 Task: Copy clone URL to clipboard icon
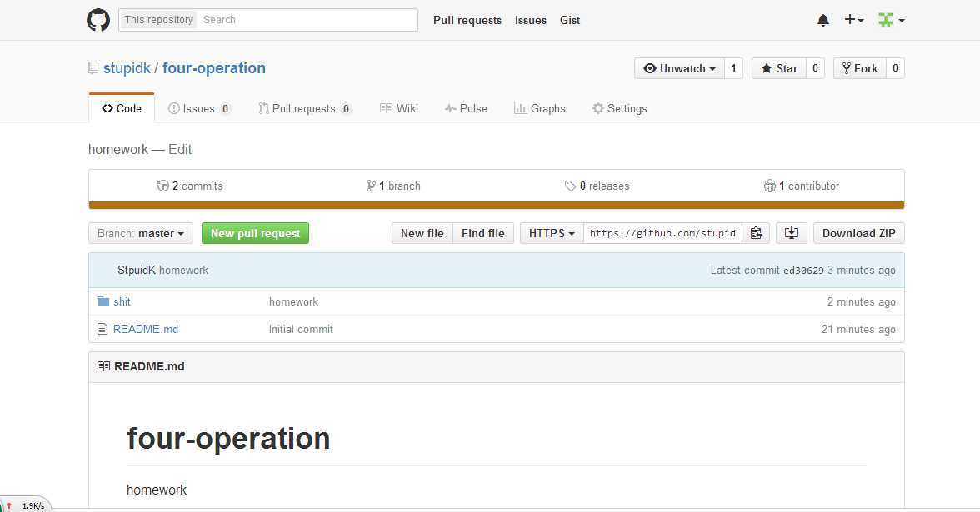coord(757,233)
